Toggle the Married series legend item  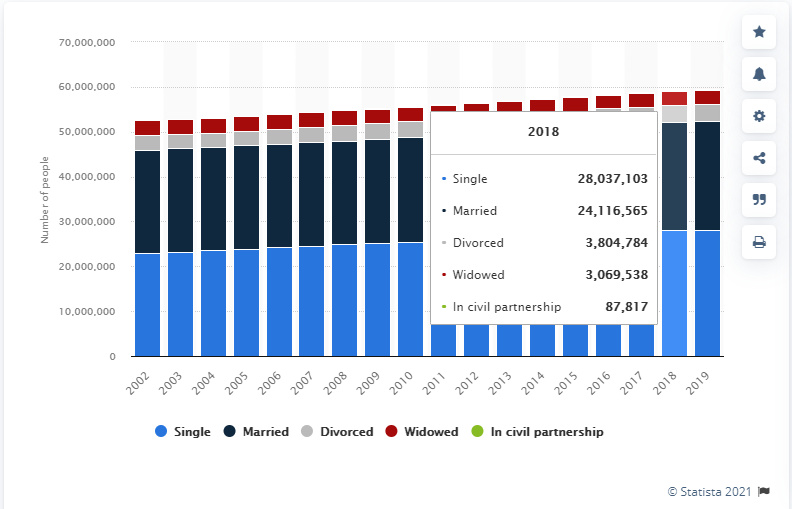click(256, 432)
